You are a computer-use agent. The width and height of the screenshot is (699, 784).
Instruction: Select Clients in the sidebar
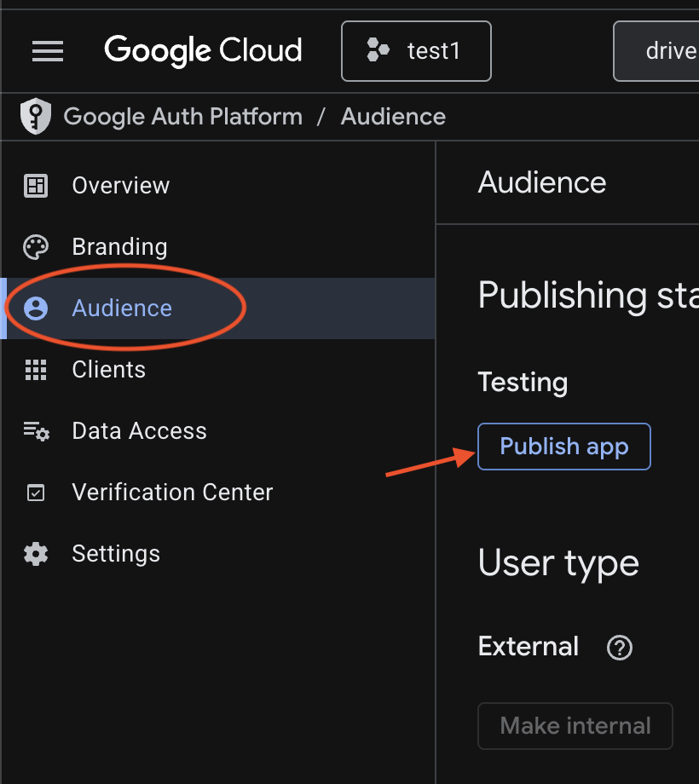pos(108,369)
